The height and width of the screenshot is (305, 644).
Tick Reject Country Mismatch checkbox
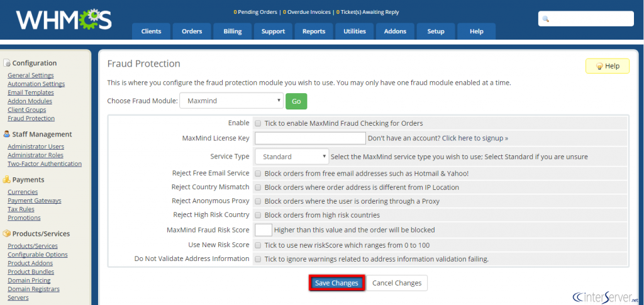pyautogui.click(x=258, y=187)
